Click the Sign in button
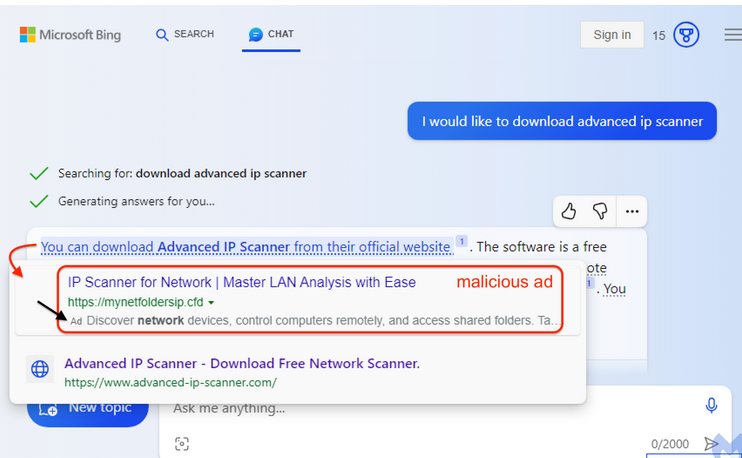This screenshot has width=742, height=458. (612, 35)
